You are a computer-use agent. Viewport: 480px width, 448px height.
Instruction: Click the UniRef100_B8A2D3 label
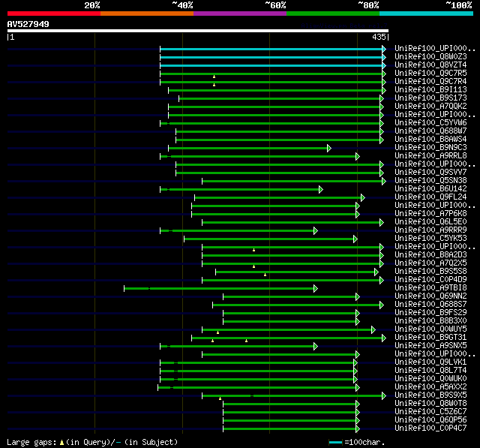click(x=430, y=255)
